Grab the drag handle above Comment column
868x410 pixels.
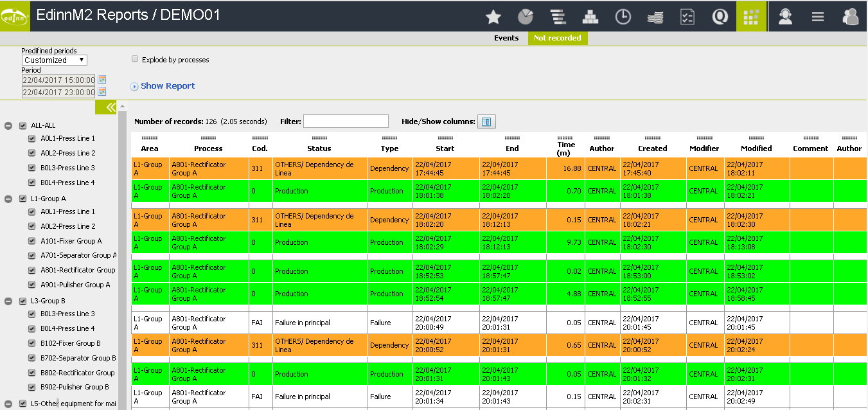coord(810,138)
